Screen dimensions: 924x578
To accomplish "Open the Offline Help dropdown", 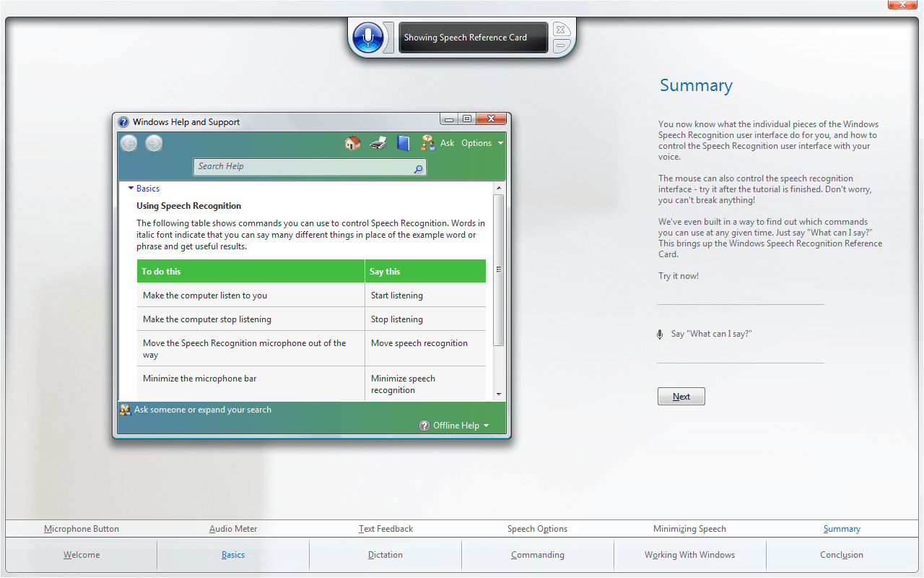I will [461, 426].
